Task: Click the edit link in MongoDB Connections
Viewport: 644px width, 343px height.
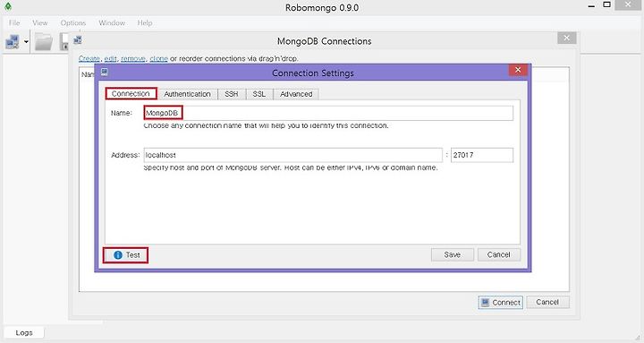Action: coord(110,58)
